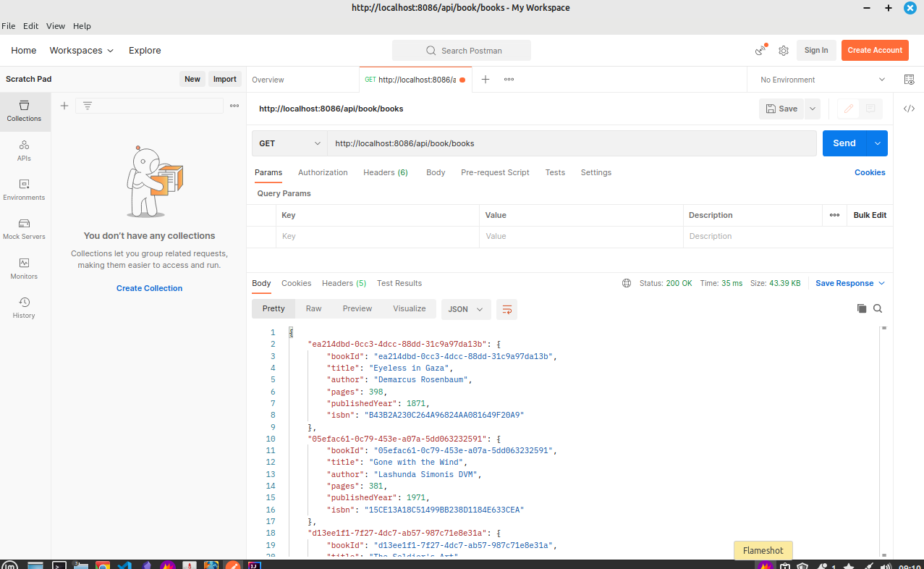Click the Create Account button

point(875,50)
